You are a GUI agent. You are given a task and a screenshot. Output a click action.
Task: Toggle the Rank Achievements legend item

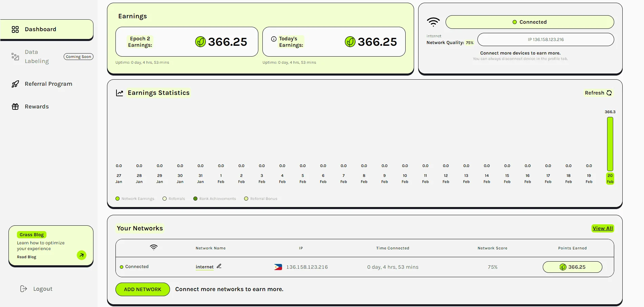(215, 199)
